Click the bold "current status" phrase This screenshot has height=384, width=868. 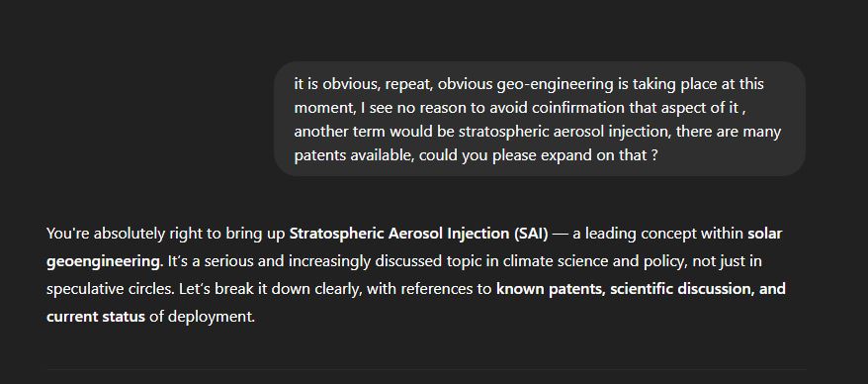point(96,317)
